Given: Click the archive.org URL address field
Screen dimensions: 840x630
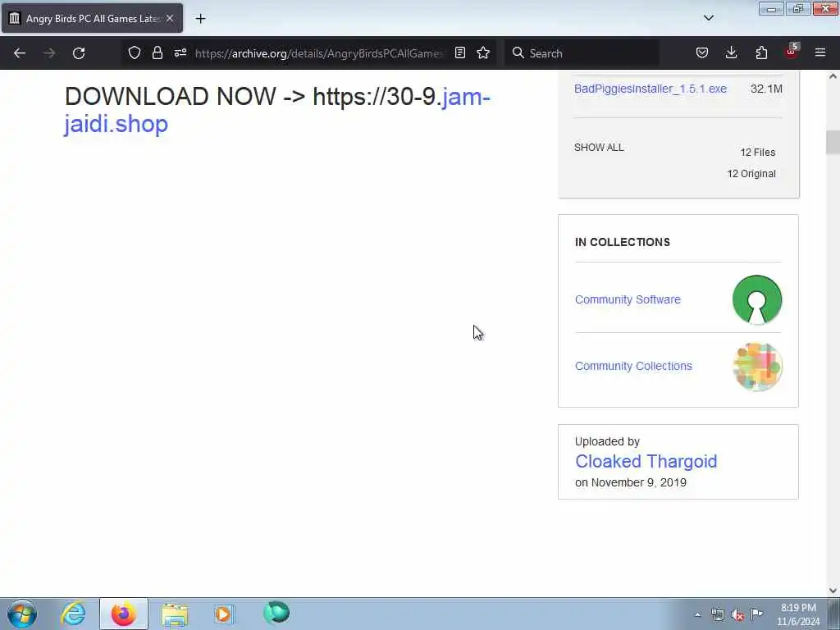Looking at the screenshot, I should (319, 53).
